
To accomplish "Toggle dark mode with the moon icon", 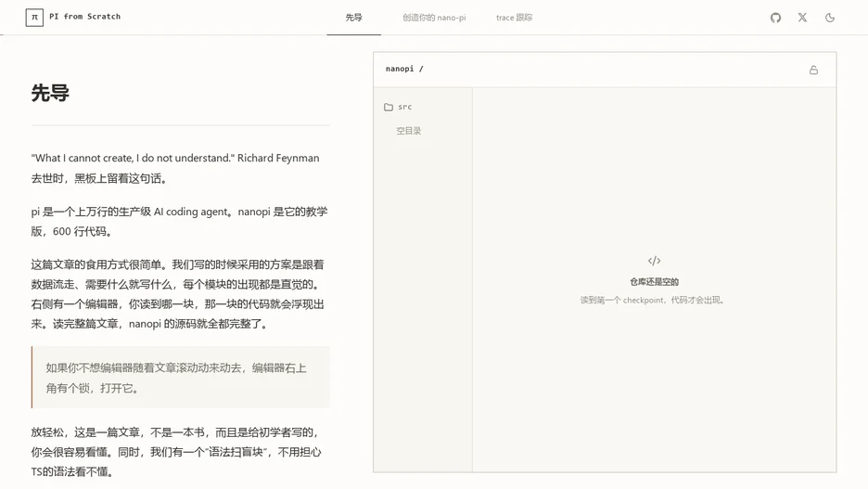I will coord(830,18).
